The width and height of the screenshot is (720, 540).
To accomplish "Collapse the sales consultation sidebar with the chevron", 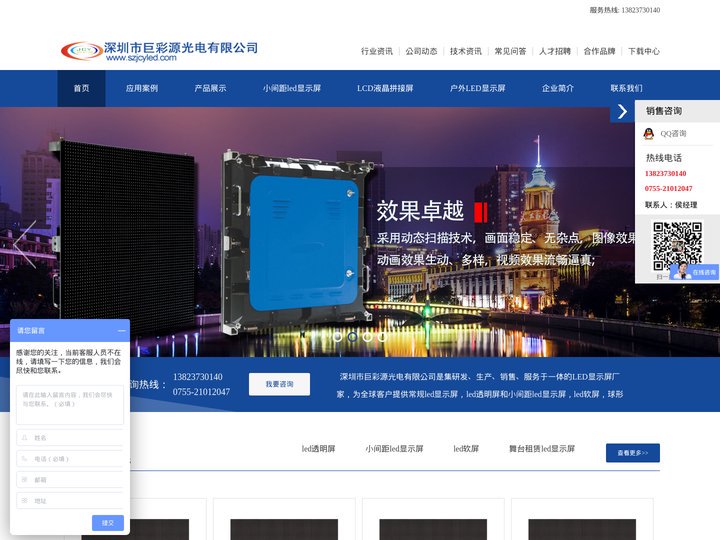I will (622, 111).
